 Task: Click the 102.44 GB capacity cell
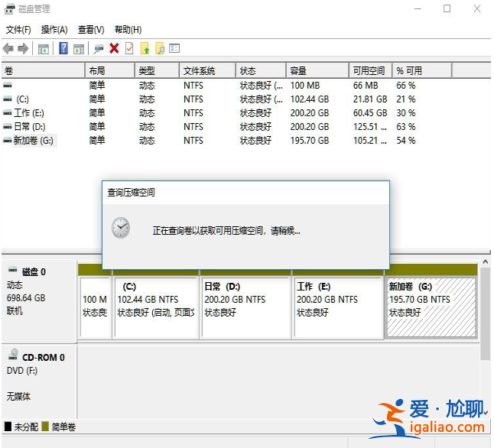tap(310, 99)
